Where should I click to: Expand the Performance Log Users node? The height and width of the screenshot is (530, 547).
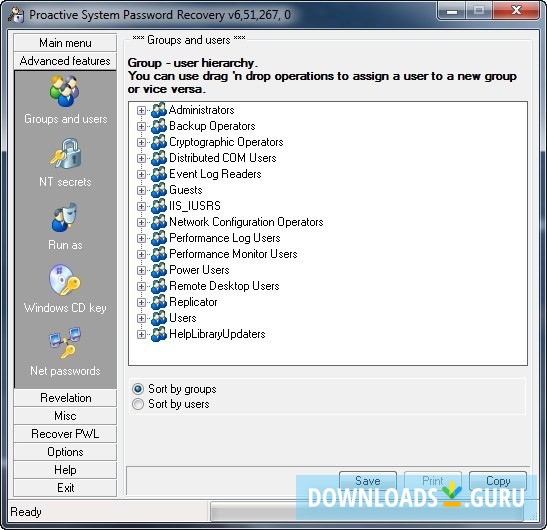point(141,238)
